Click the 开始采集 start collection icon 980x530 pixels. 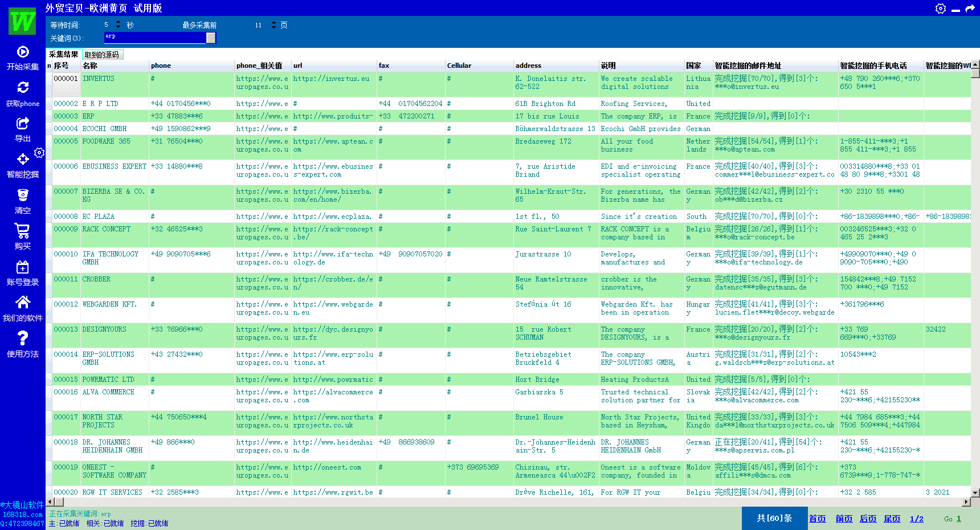click(x=23, y=52)
